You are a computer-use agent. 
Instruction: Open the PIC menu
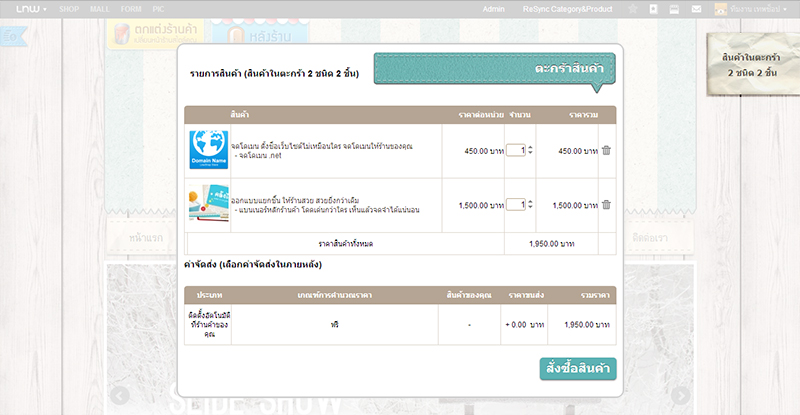click(x=158, y=9)
